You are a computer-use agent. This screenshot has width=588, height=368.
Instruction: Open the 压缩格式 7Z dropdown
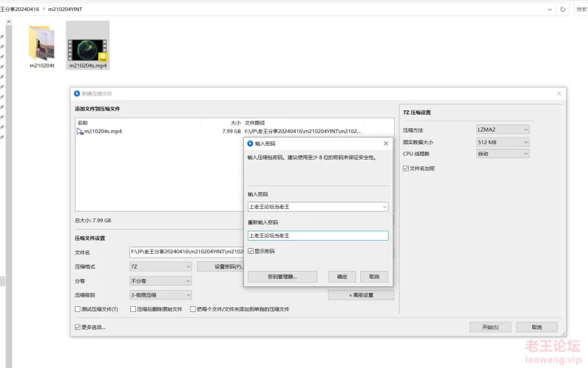pos(160,266)
